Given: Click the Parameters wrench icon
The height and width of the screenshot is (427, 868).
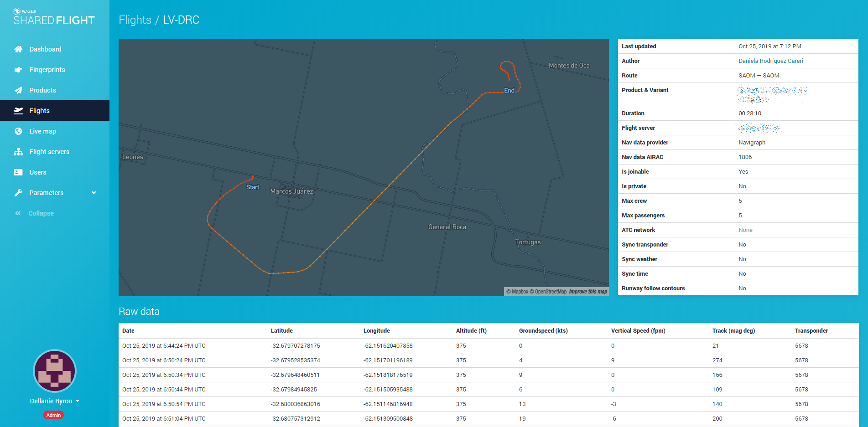Looking at the screenshot, I should 18,193.
